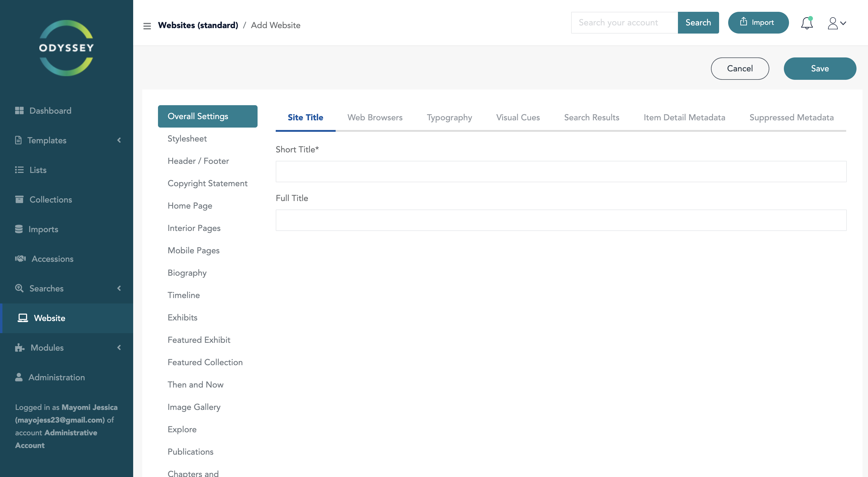Viewport: 868px width, 477px height.
Task: Click the Administration person icon
Action: (x=19, y=377)
